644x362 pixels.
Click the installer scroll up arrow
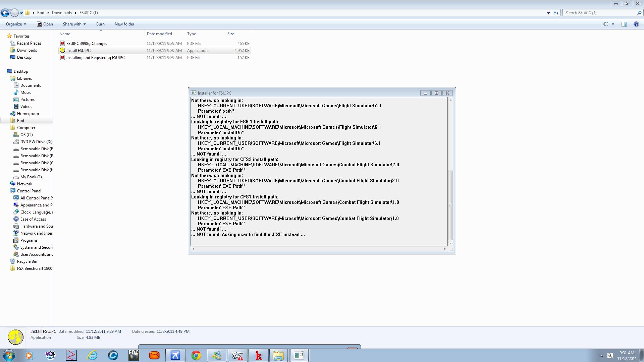click(x=450, y=100)
